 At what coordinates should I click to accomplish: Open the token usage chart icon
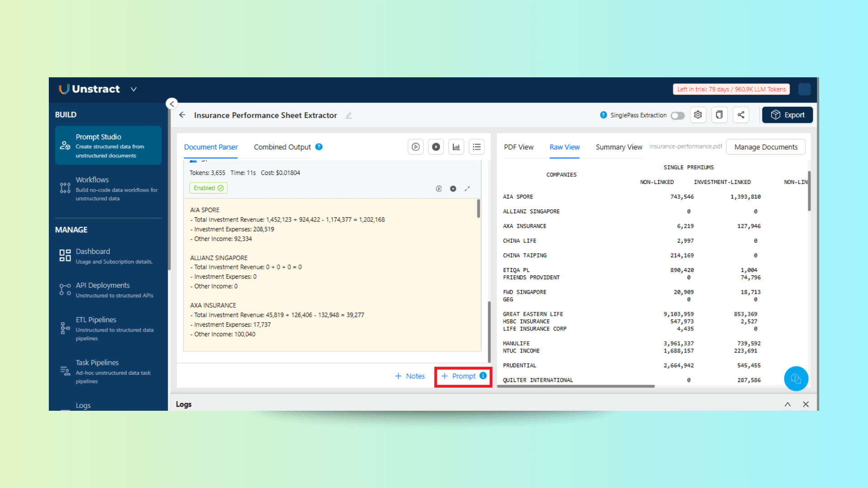click(456, 146)
